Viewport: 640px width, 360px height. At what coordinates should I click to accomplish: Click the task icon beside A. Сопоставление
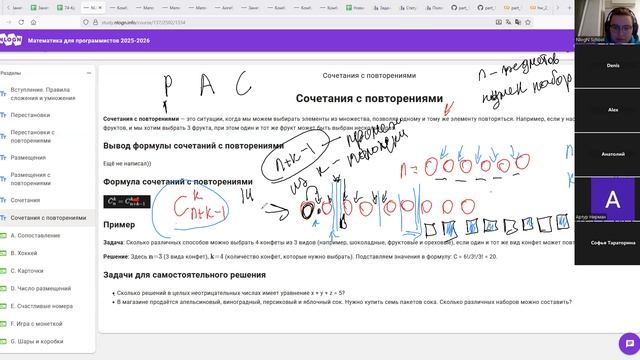pyautogui.click(x=3, y=236)
